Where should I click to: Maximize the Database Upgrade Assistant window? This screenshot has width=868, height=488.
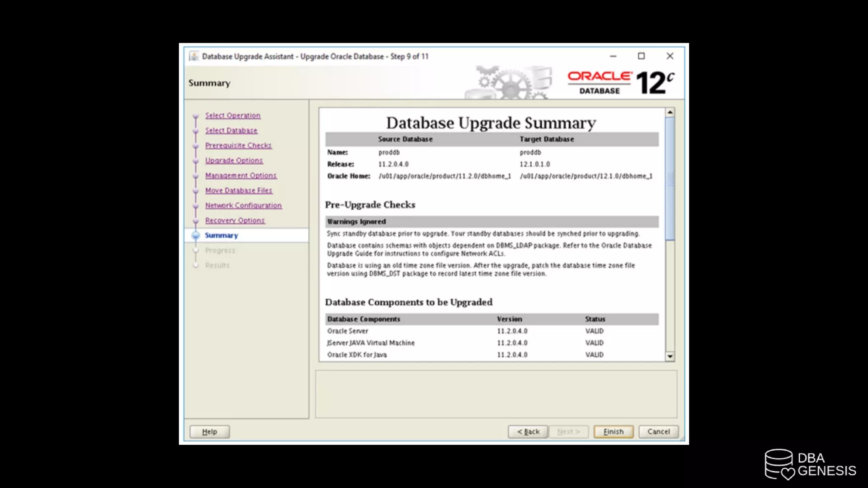pos(641,56)
